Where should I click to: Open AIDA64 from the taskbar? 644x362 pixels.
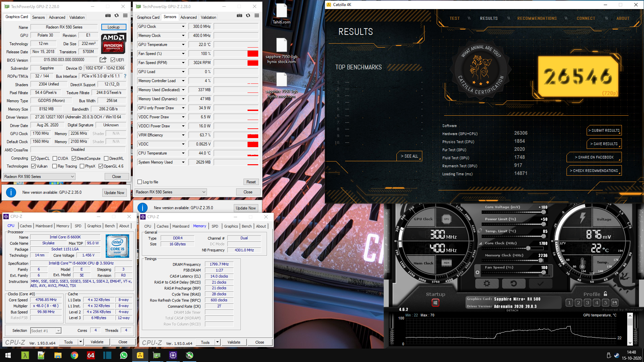click(91, 355)
